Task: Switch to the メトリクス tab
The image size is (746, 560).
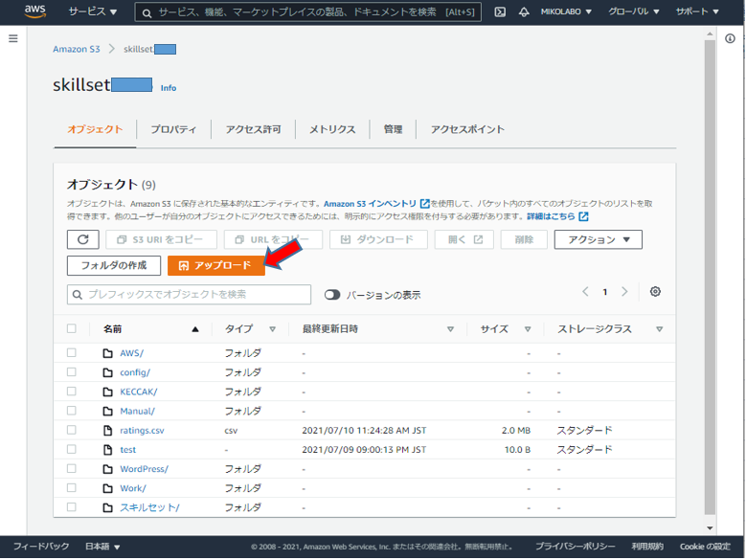Action: pyautogui.click(x=332, y=129)
